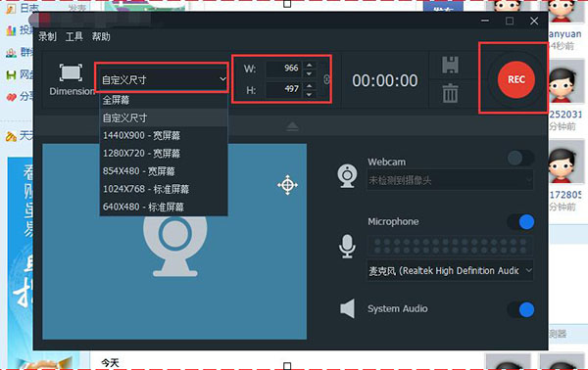
Task: Click the webcam preview area
Action: (x=174, y=242)
